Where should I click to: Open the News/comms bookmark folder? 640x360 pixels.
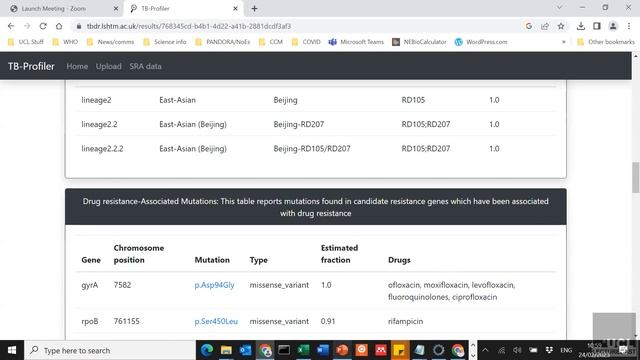pyautogui.click(x=110, y=42)
